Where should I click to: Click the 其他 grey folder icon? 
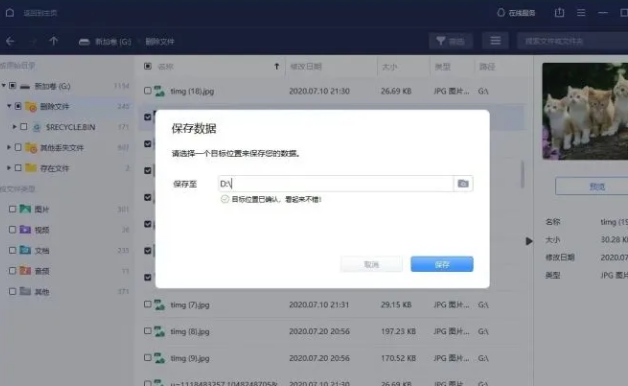coord(25,291)
